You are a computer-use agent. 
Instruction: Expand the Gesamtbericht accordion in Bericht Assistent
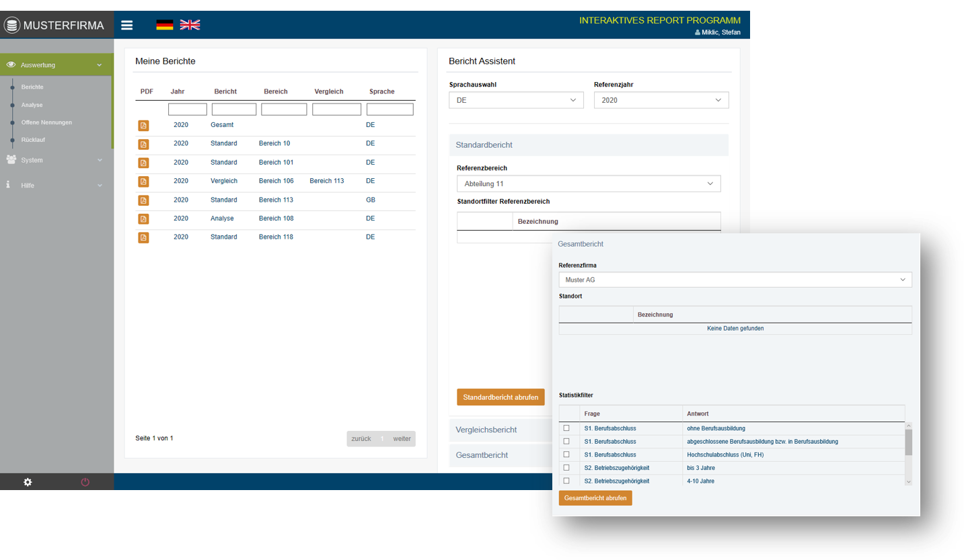click(500, 455)
